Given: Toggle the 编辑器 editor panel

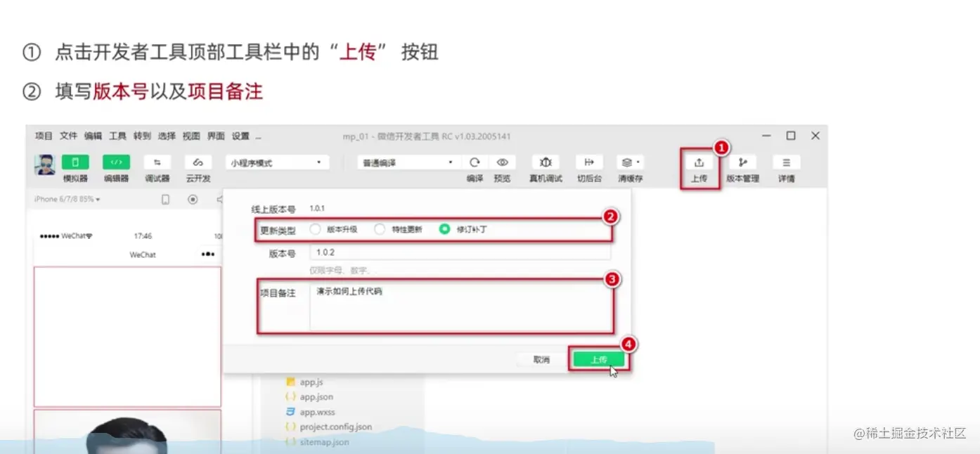Looking at the screenshot, I should point(116,163).
